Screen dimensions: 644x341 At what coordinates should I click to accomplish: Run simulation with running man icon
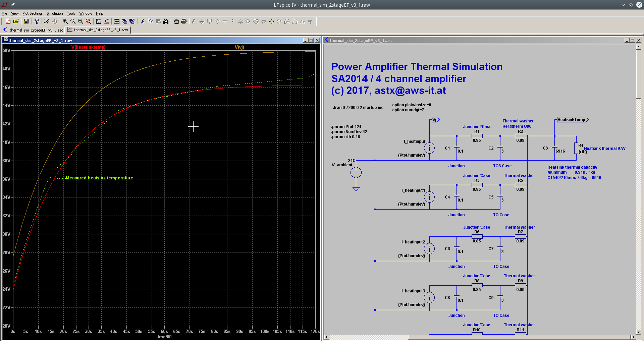[47, 21]
